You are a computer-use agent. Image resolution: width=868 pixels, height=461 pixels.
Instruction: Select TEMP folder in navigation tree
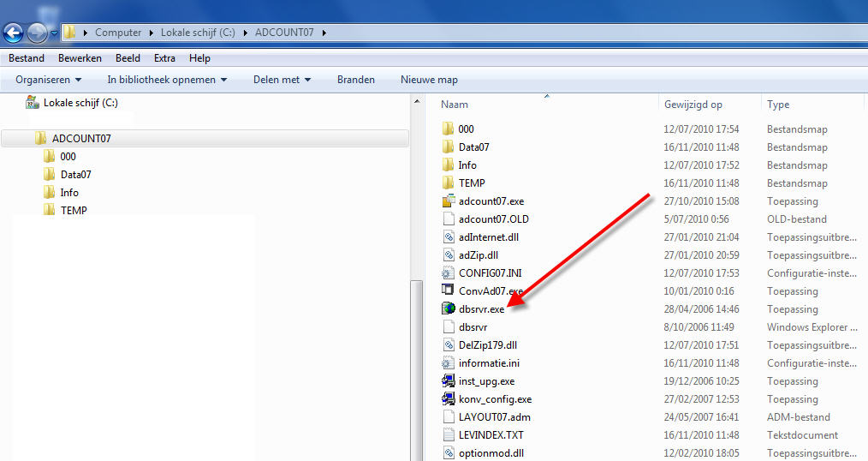coord(74,211)
